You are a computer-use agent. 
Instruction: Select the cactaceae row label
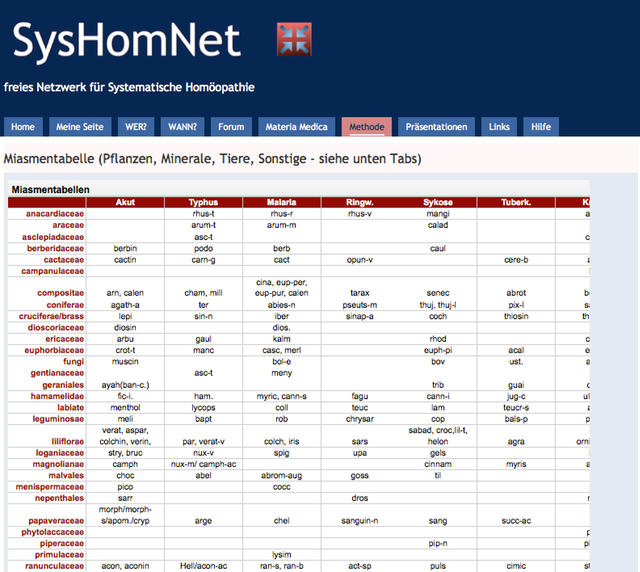click(64, 260)
